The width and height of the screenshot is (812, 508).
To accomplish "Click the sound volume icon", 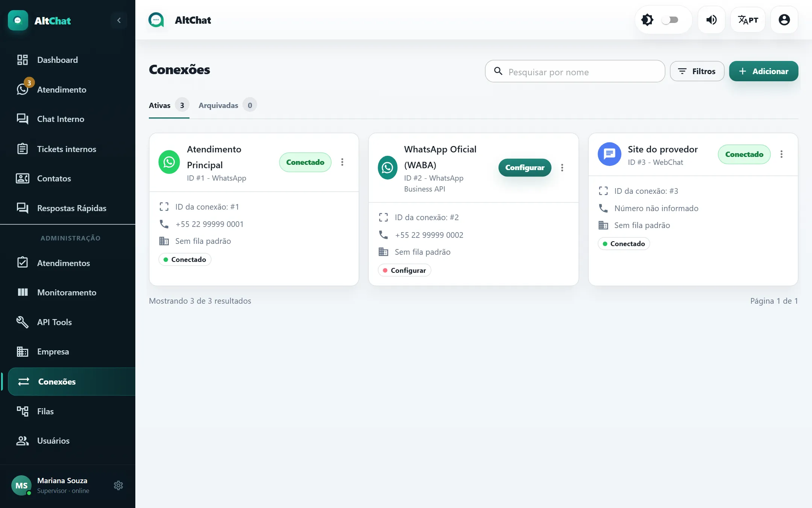I will (x=711, y=20).
